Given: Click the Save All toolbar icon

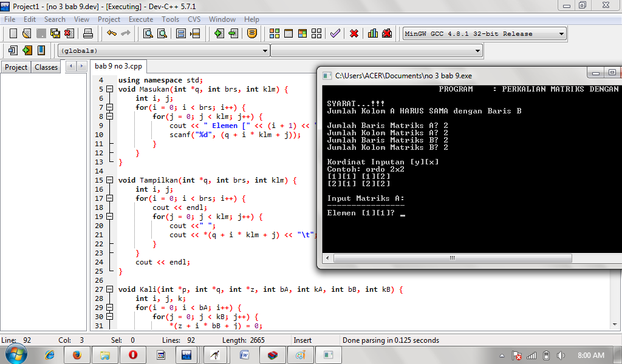Looking at the screenshot, I should coord(55,33).
